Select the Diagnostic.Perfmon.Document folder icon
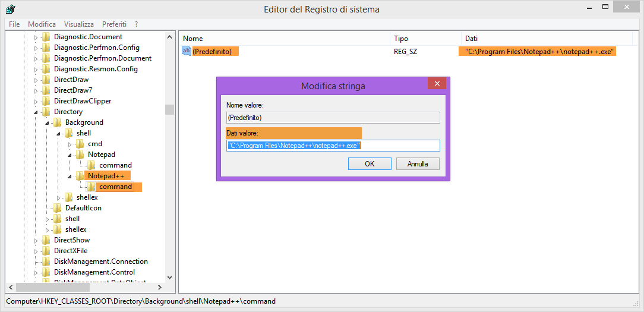The image size is (644, 312). pyautogui.click(x=46, y=58)
